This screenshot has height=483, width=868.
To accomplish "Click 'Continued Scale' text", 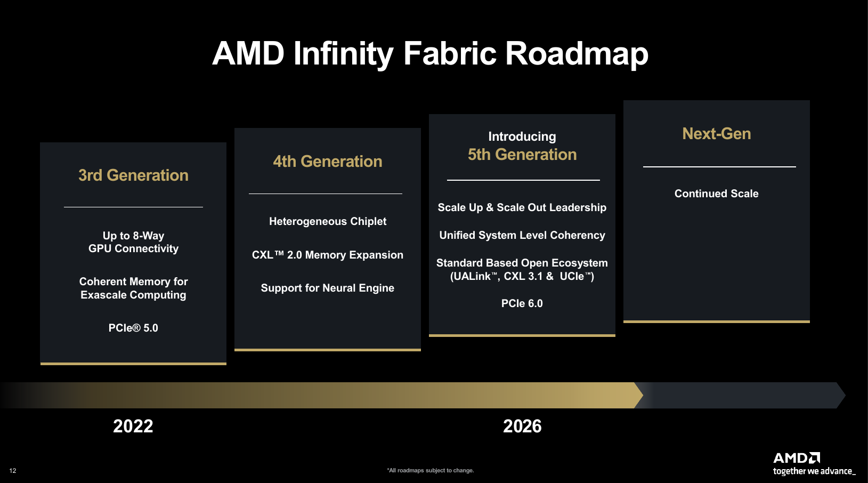I will coord(717,194).
